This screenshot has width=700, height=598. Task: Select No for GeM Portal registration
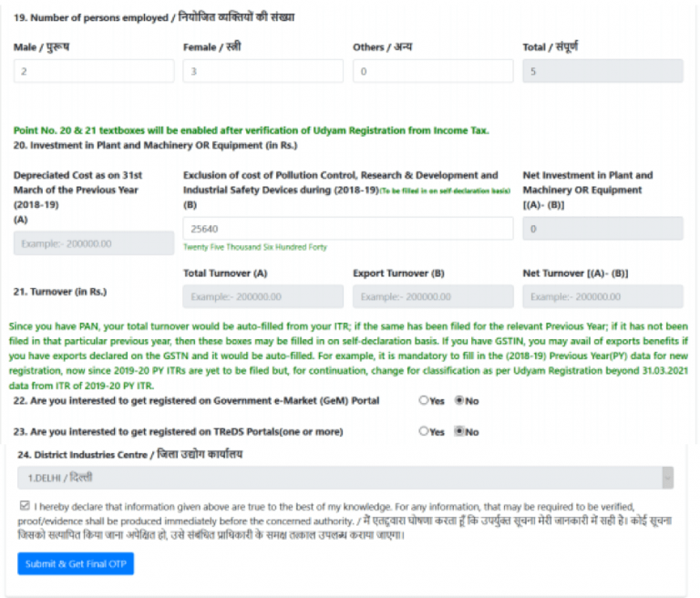pyautogui.click(x=459, y=400)
